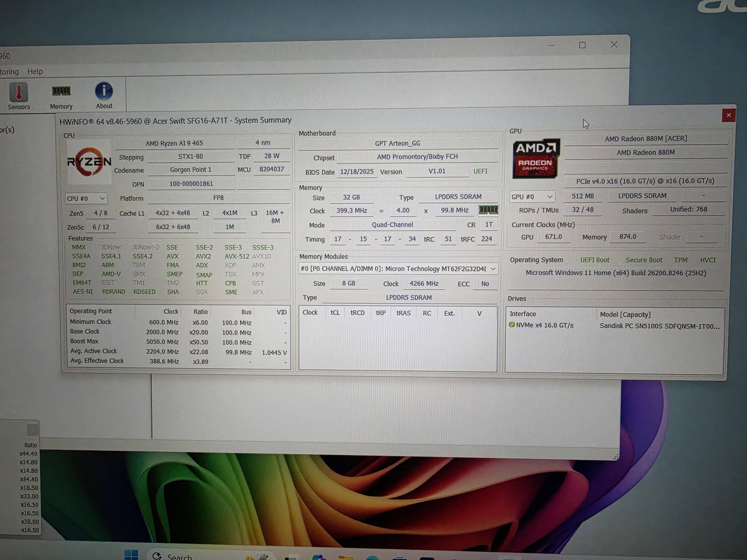Click the Interface column header in Drives
747x560 pixels.
(523, 314)
